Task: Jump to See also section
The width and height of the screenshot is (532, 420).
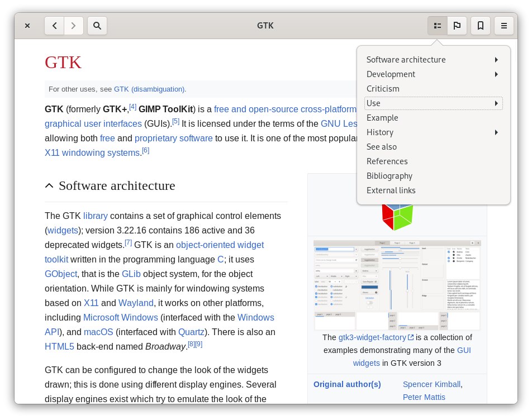Action: tap(433, 147)
